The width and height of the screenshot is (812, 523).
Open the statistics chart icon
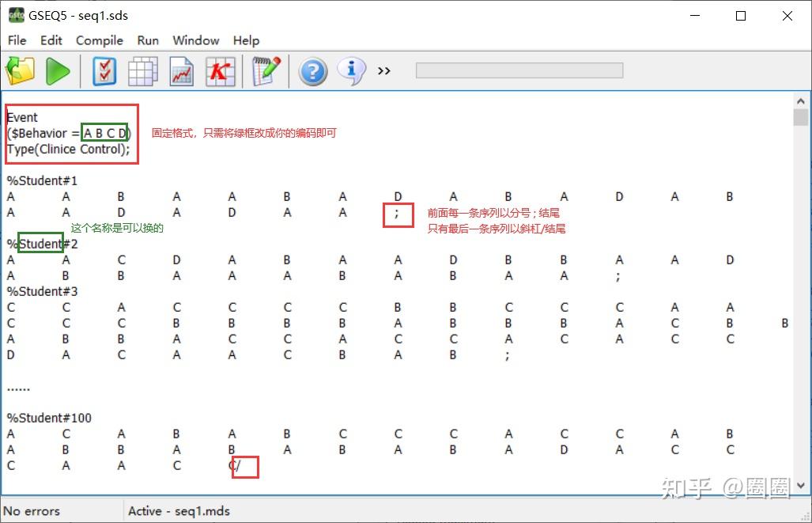[183, 70]
